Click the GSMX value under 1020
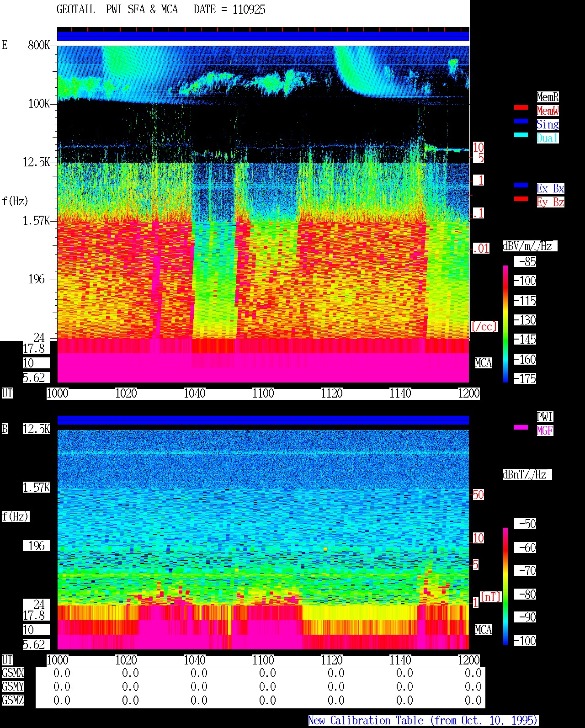This screenshot has width=585, height=728. pyautogui.click(x=130, y=673)
